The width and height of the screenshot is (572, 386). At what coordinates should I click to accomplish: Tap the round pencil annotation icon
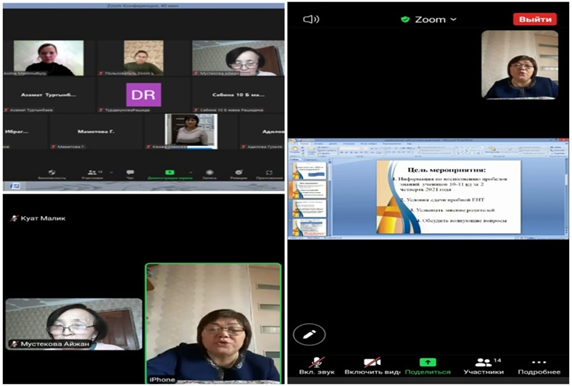(309, 334)
